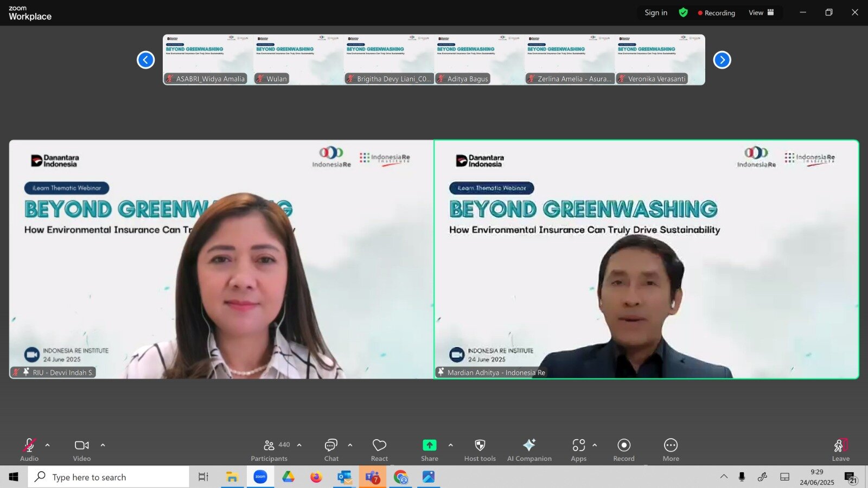Select Mardian Adhitya speaker video tile
Viewport: 868px width, 488px height.
point(646,259)
